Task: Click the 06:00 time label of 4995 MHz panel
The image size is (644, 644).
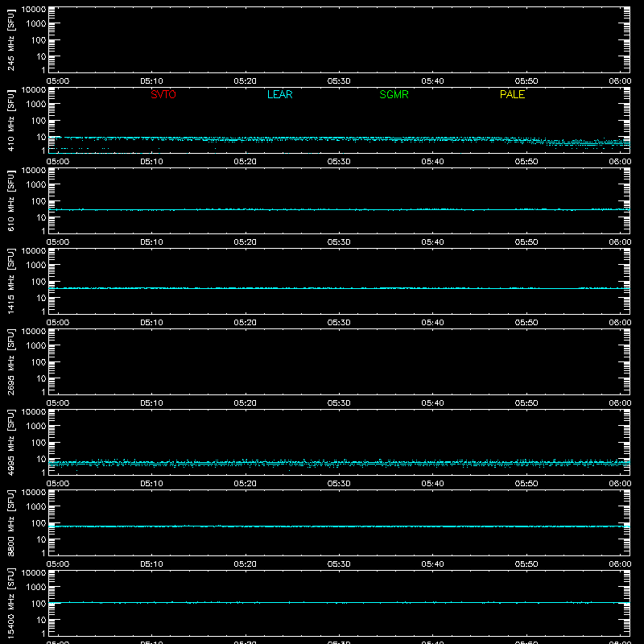Action: click(620, 484)
